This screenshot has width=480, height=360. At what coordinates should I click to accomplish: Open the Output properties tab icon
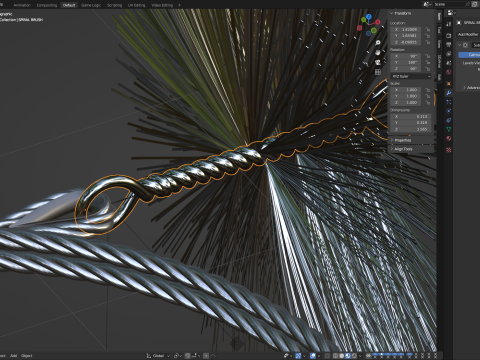(449, 45)
